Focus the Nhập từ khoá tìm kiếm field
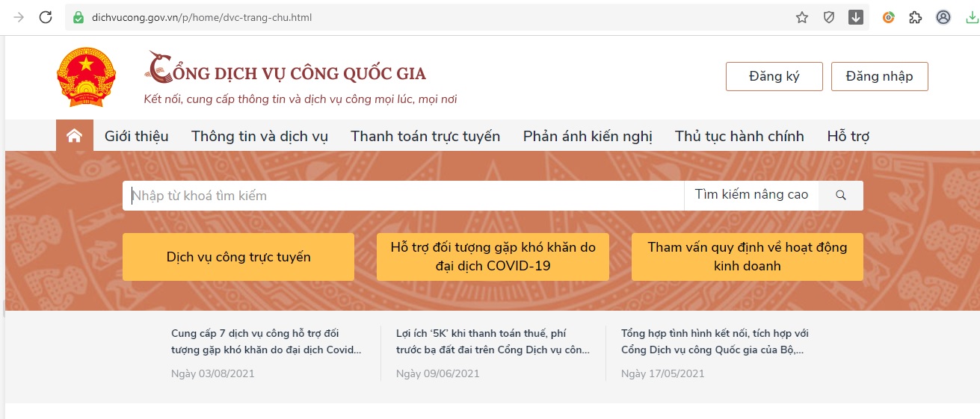 click(x=404, y=196)
